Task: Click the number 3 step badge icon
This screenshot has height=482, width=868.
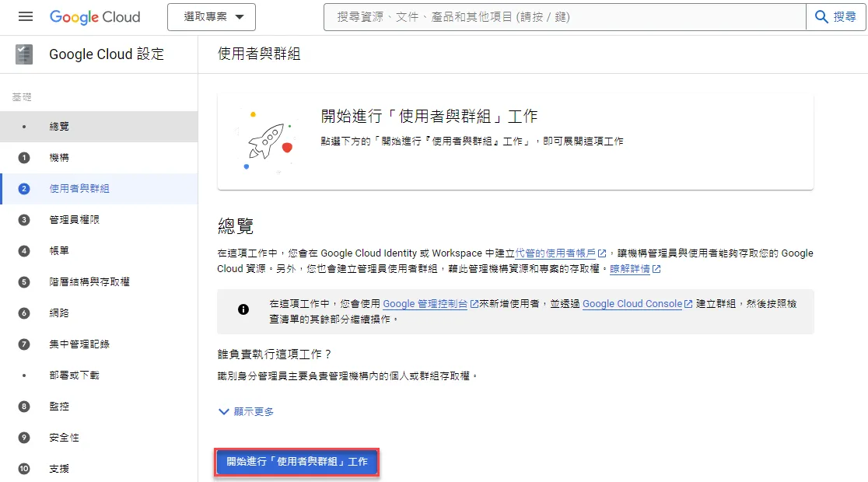Action: point(24,220)
